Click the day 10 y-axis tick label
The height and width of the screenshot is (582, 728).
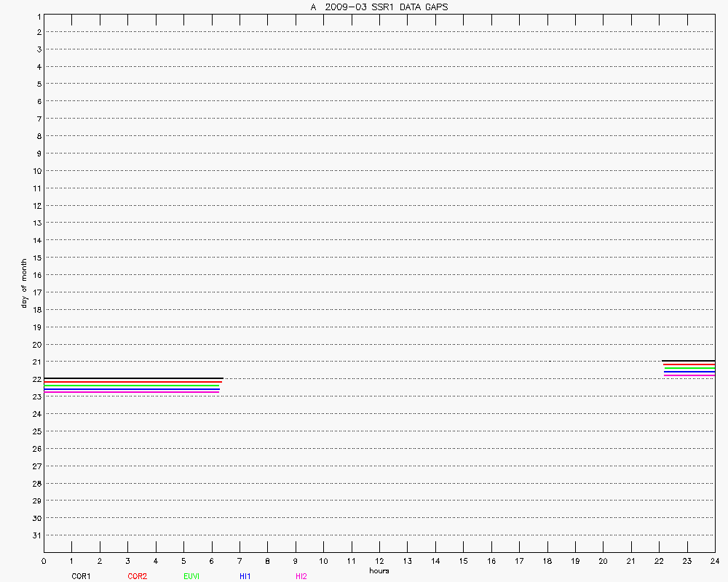click(x=36, y=171)
